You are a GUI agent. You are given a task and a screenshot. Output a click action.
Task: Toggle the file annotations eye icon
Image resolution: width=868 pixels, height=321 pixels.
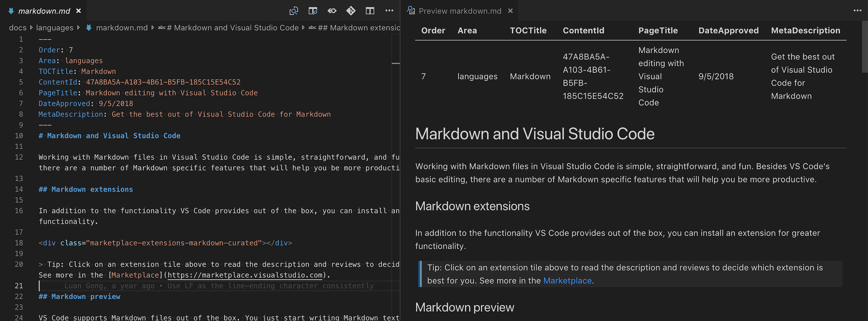pyautogui.click(x=332, y=11)
